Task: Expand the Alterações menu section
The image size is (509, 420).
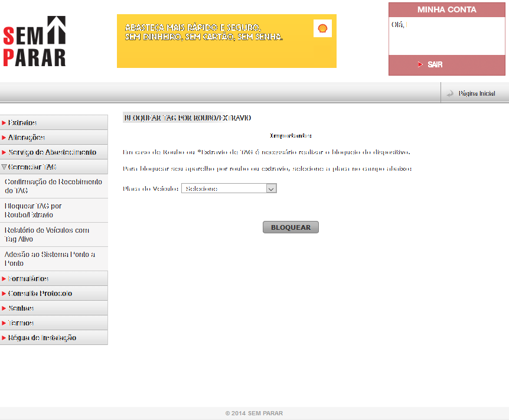Action: click(54, 138)
